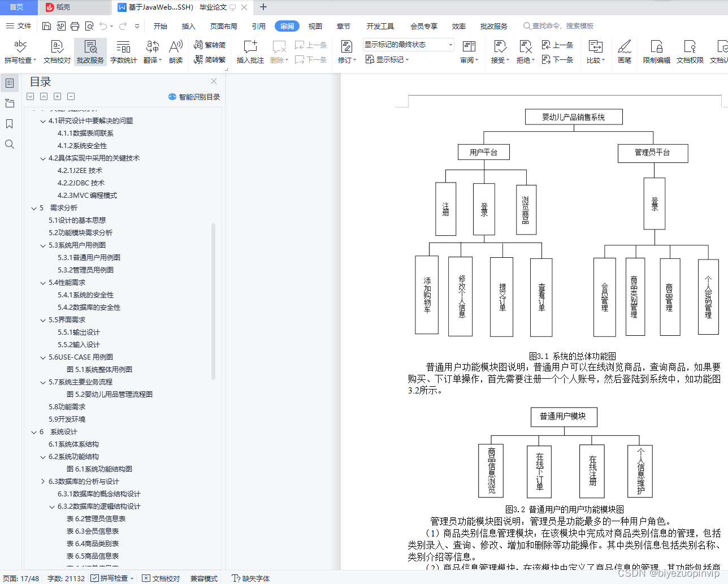
Task: Open the outline panel icon in left sidebar
Action: (x=10, y=83)
